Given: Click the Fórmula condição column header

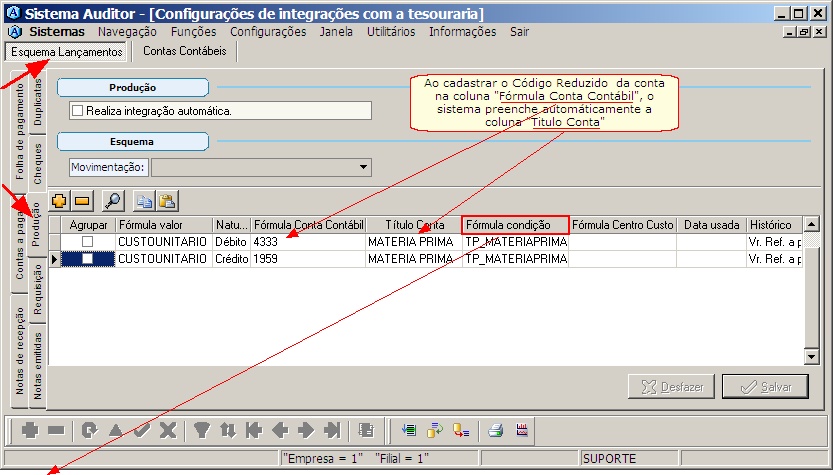Looking at the screenshot, I should coord(515,225).
